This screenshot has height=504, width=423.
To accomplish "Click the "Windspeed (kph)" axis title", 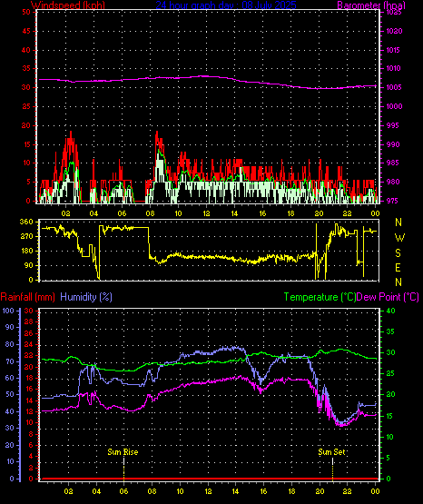I will (68, 5).
